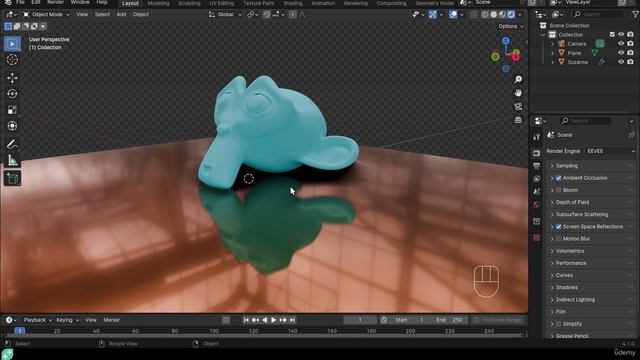Open the Render menu
Screen dimensions: 640x360
pyautogui.click(x=56, y=2)
